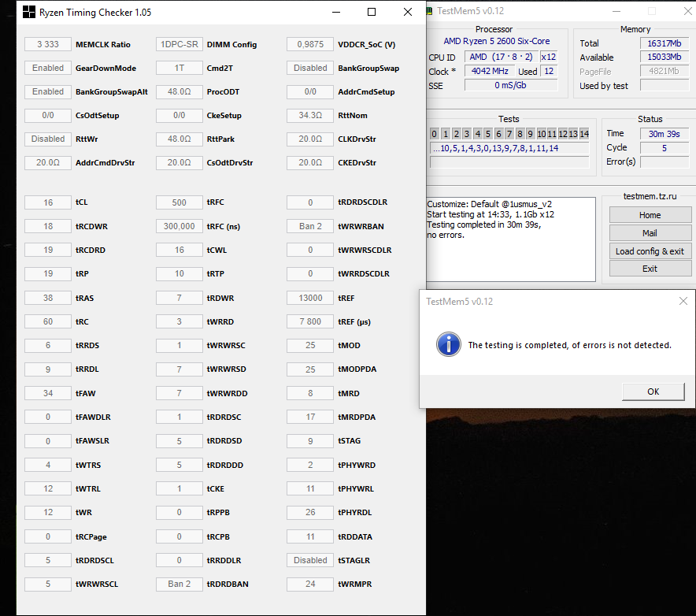The width and height of the screenshot is (696, 616).
Task: Click the DIMM Config 1DPC-SR field
Action: (180, 44)
